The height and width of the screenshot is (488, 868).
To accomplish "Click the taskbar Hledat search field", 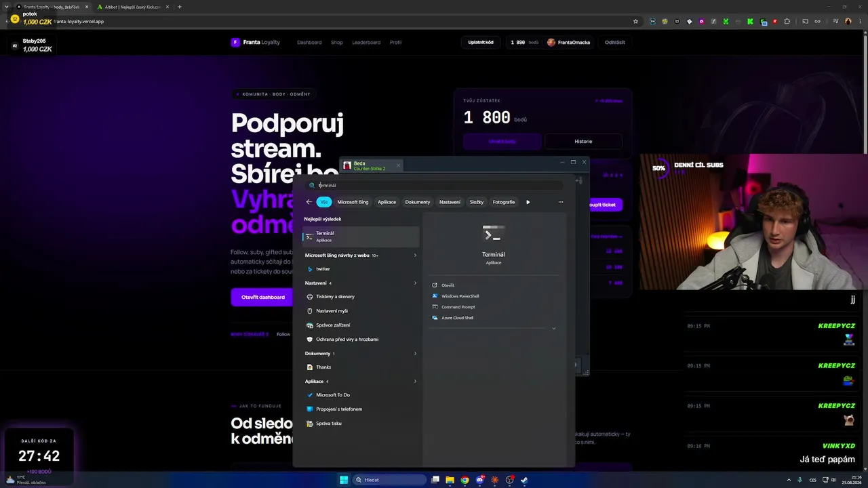I will click(389, 480).
